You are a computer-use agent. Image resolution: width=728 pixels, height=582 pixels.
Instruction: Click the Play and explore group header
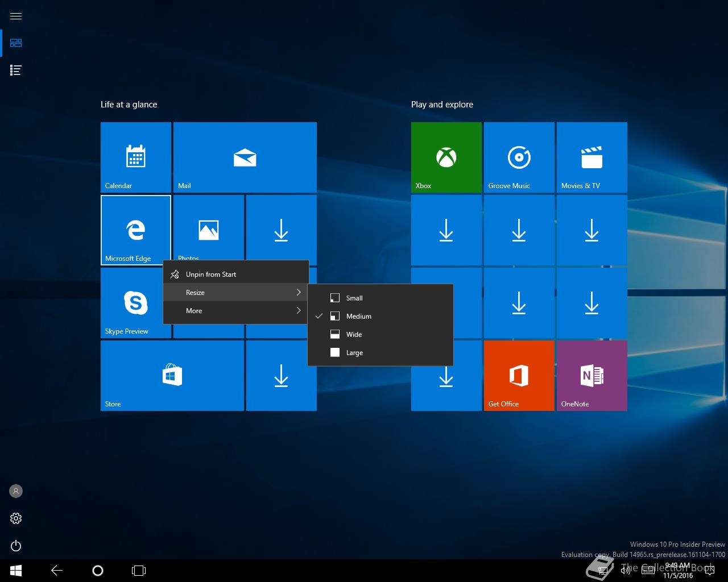[442, 105]
